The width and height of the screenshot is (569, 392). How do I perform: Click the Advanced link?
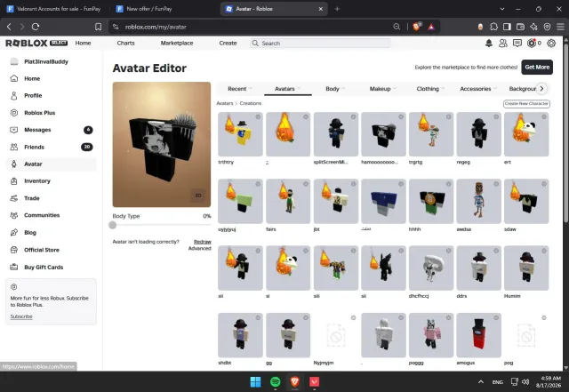(x=199, y=248)
